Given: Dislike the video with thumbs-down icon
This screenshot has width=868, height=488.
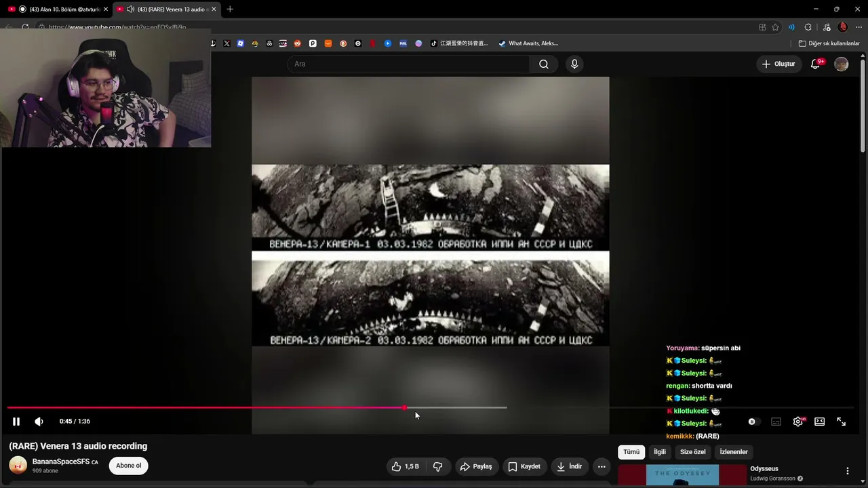Looking at the screenshot, I should click(x=438, y=466).
